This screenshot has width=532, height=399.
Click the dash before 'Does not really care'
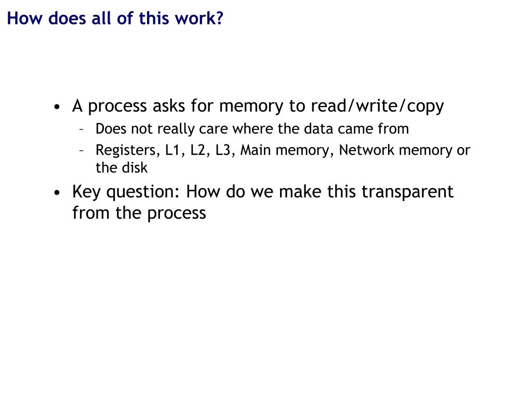[x=82, y=129]
